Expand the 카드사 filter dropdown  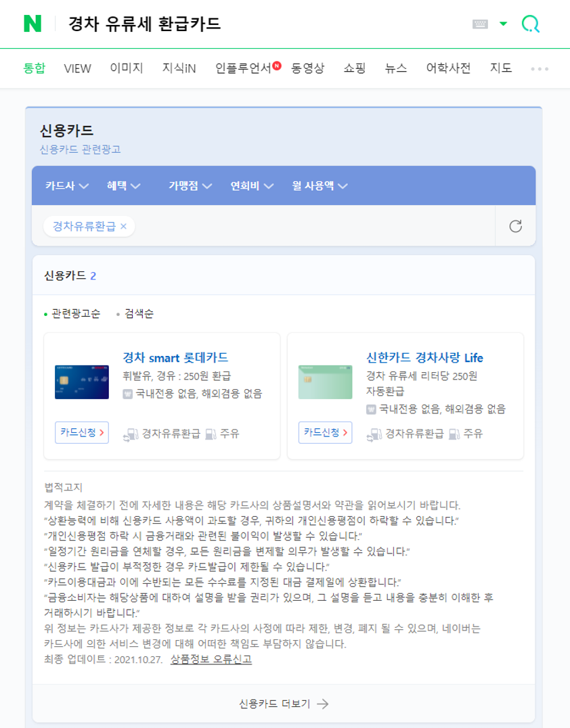67,185
